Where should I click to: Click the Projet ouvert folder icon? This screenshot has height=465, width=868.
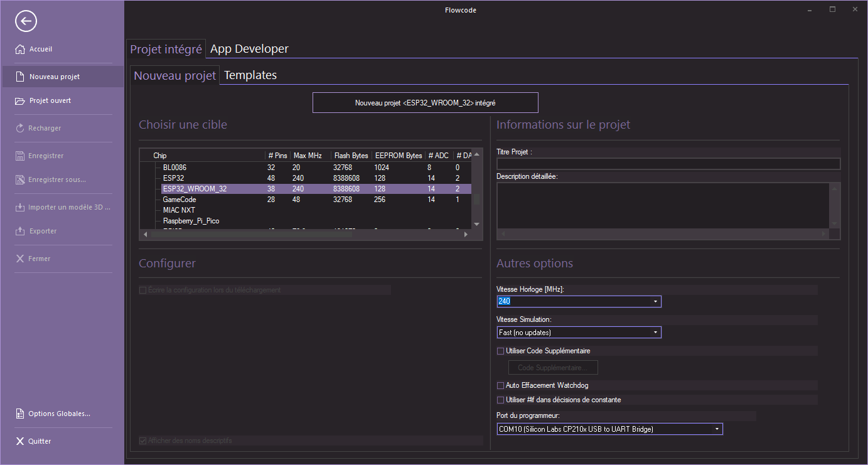[20, 100]
